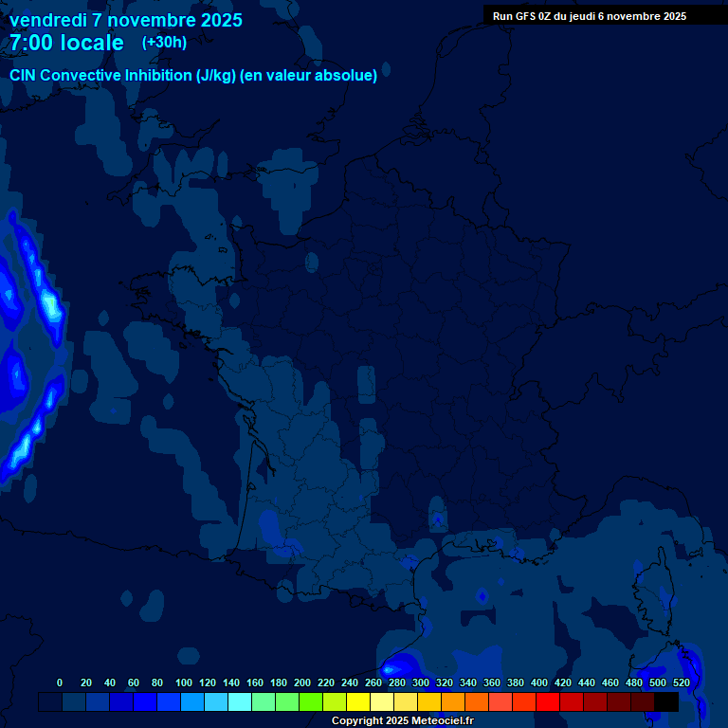This screenshot has width=728, height=728.
Task: Click the 'Run GFS 0Z' header label
Action: [x=522, y=16]
